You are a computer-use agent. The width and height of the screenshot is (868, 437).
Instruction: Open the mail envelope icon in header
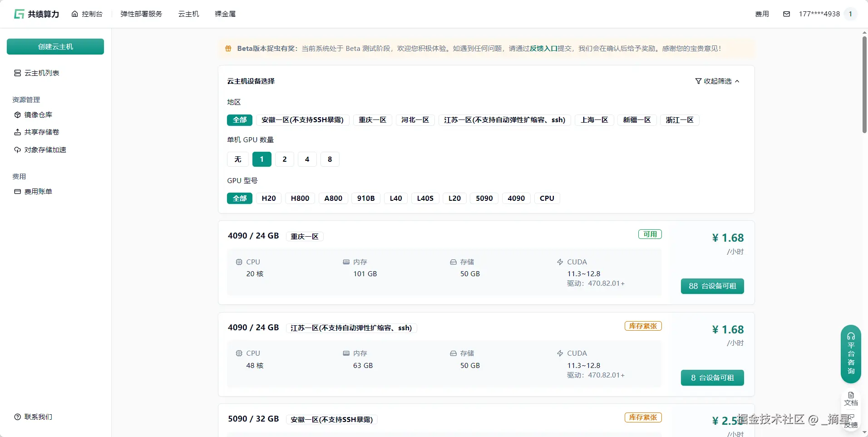[x=787, y=14]
